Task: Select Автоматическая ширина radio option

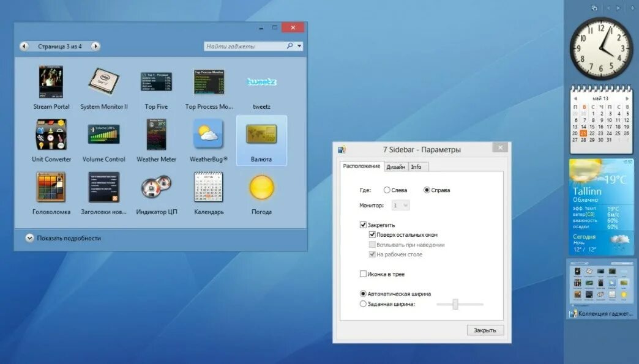Action: [x=363, y=294]
